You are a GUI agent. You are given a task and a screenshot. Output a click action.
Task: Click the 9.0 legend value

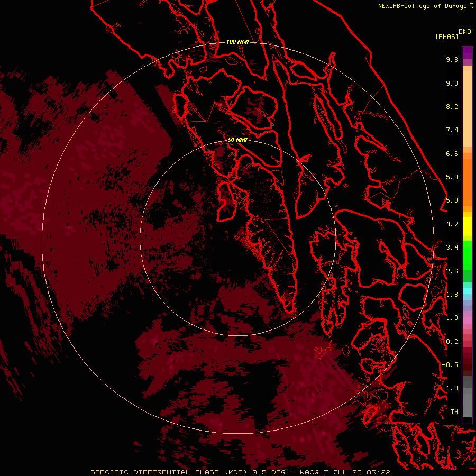452,83
